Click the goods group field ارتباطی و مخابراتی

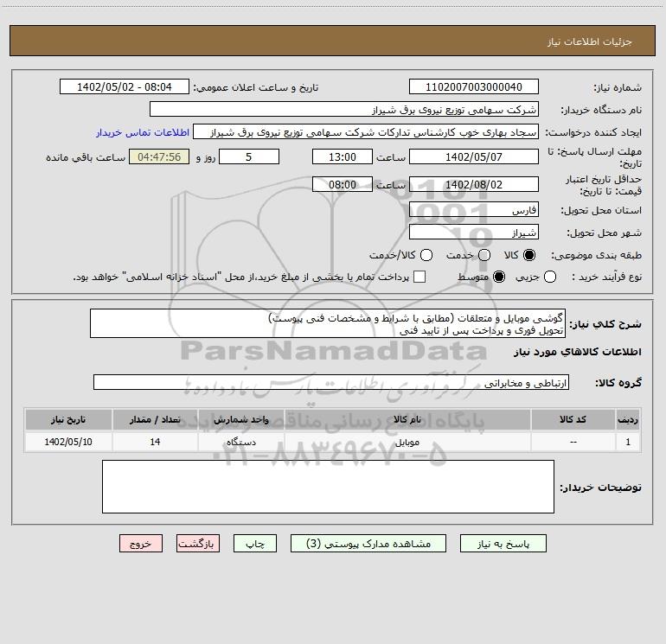331,382
